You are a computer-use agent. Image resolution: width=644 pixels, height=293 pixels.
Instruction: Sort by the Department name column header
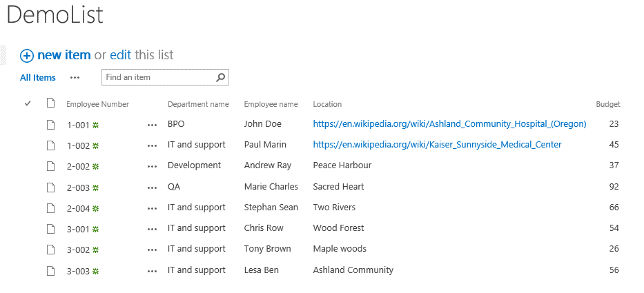(198, 104)
